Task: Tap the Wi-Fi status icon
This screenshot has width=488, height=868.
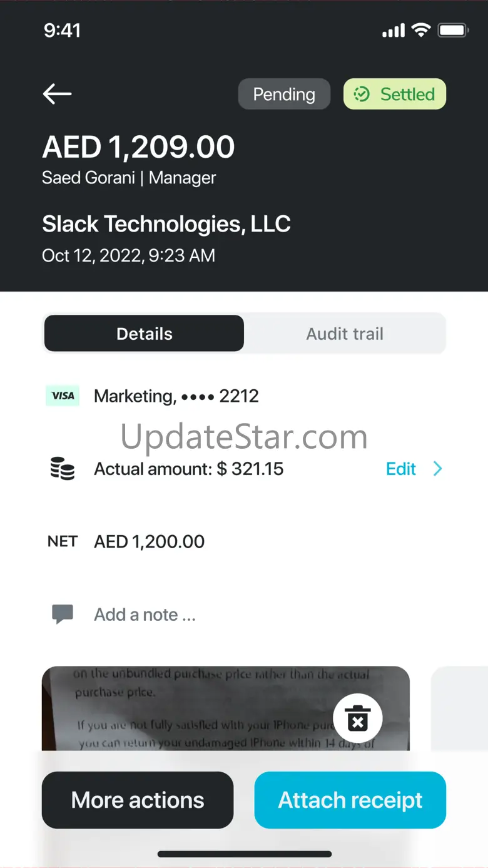Action: (422, 30)
